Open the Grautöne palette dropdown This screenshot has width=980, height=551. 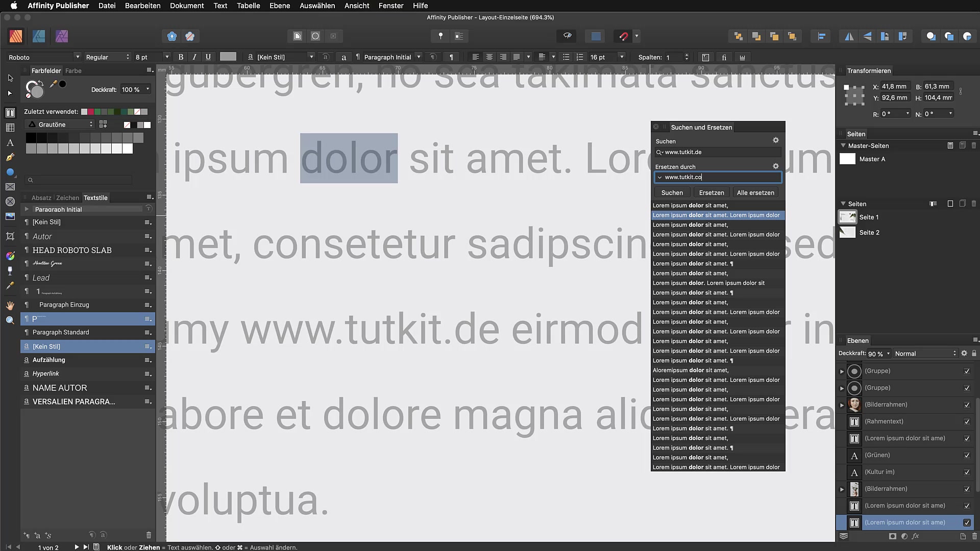[60, 124]
